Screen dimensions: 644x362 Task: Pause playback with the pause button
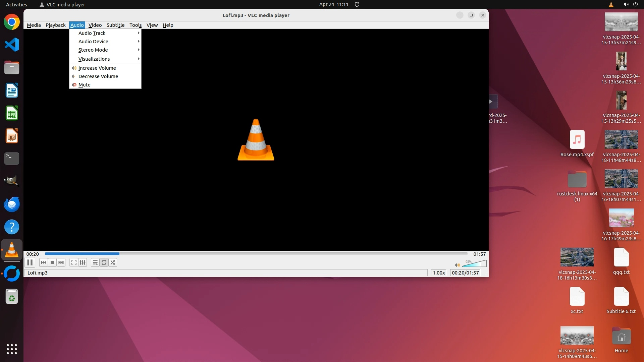pos(30,262)
